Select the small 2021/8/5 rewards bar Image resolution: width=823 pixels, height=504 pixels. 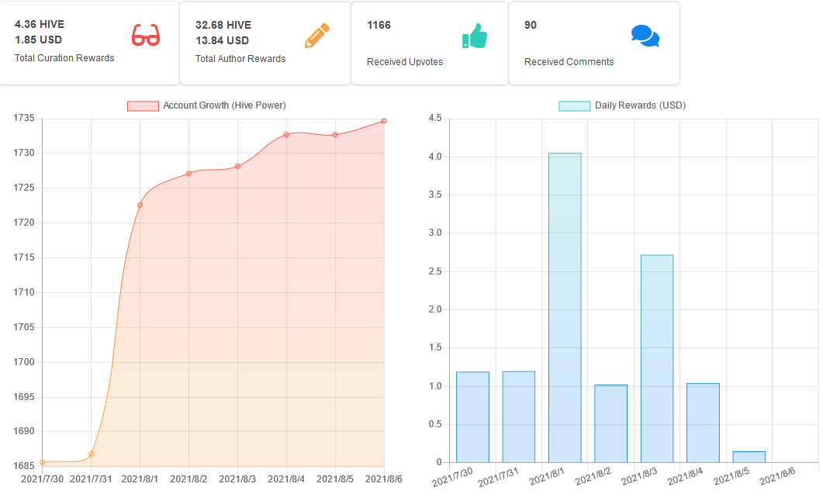pyautogui.click(x=749, y=457)
